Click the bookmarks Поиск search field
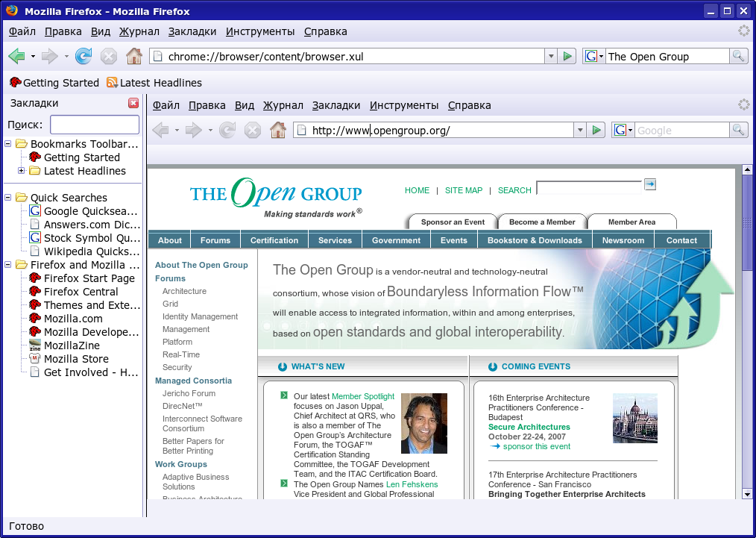The height and width of the screenshot is (538, 756). [x=95, y=125]
